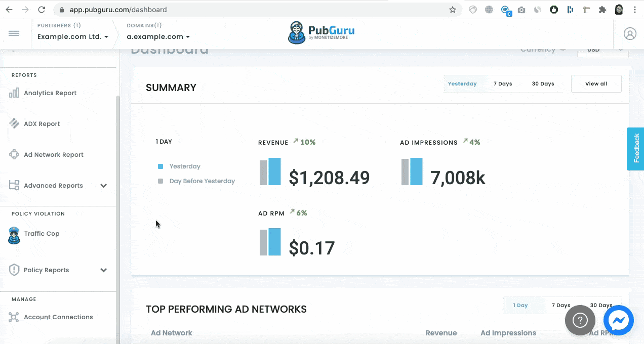Click the Traffic Cop mascot icon
Image resolution: width=644 pixels, height=344 pixels.
coord(14,235)
